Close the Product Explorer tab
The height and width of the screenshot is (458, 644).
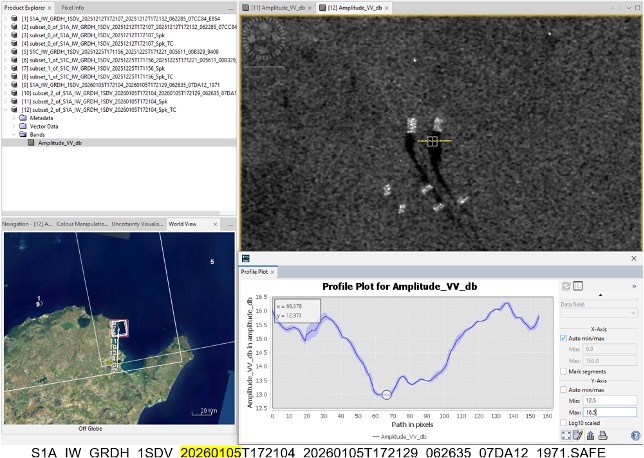[x=49, y=8]
